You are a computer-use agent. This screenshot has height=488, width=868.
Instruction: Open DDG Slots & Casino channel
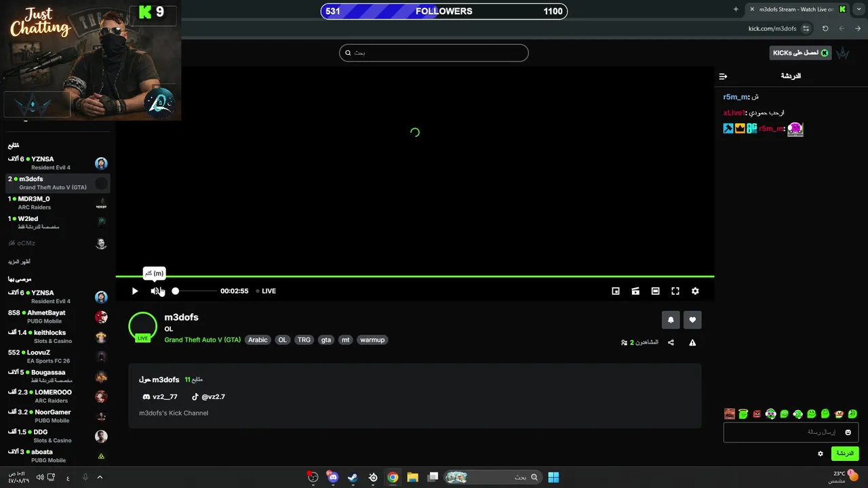pos(58,435)
